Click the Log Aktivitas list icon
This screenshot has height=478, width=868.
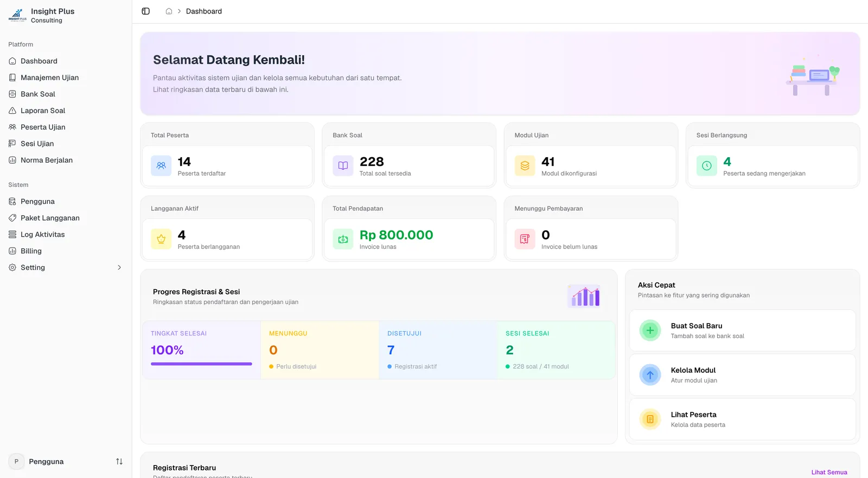tap(12, 235)
